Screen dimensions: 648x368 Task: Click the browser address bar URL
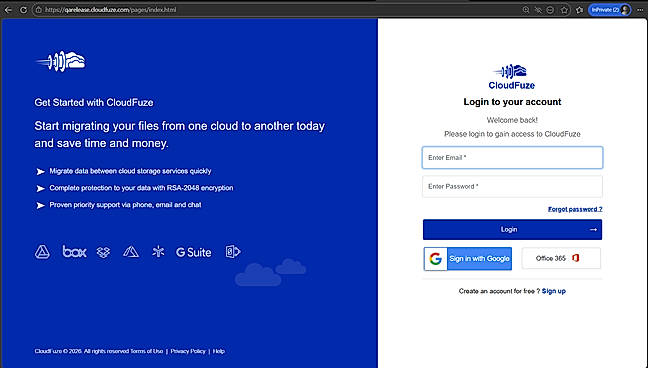[x=110, y=10]
